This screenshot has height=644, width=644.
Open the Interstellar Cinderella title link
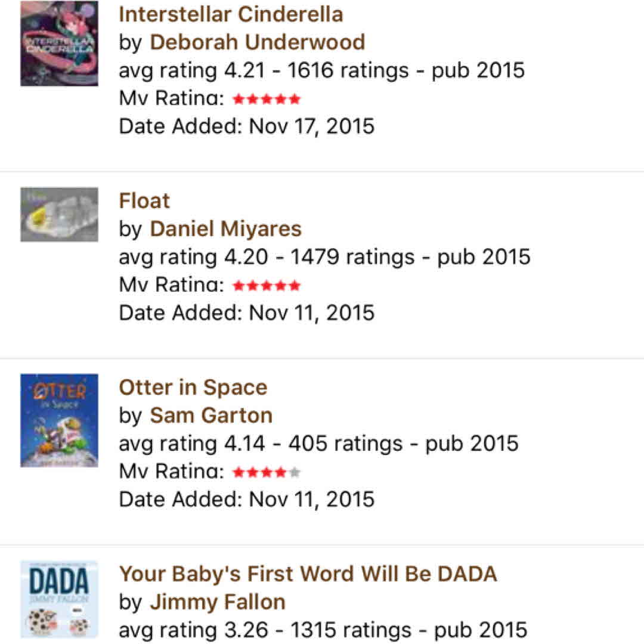pos(231,14)
